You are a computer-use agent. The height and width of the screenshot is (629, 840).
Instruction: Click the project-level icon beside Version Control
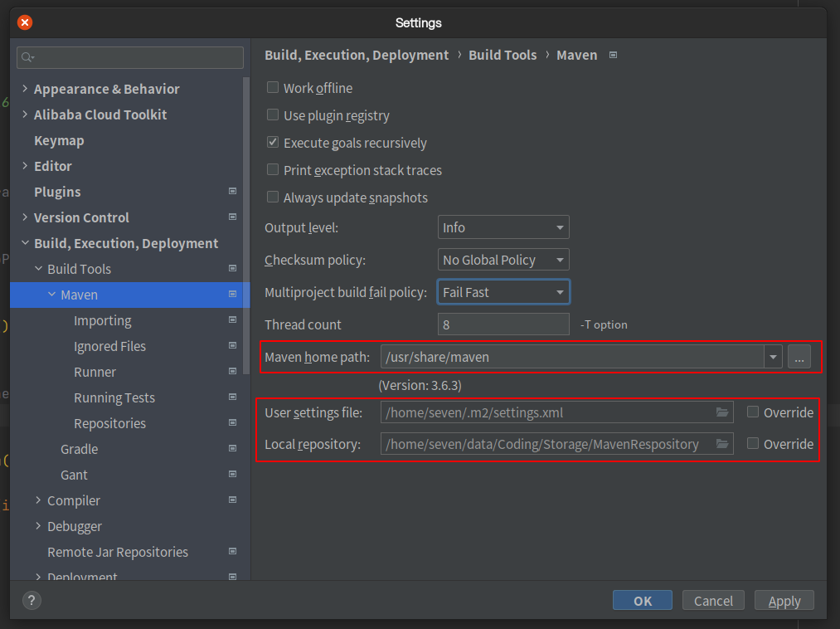[x=232, y=217]
